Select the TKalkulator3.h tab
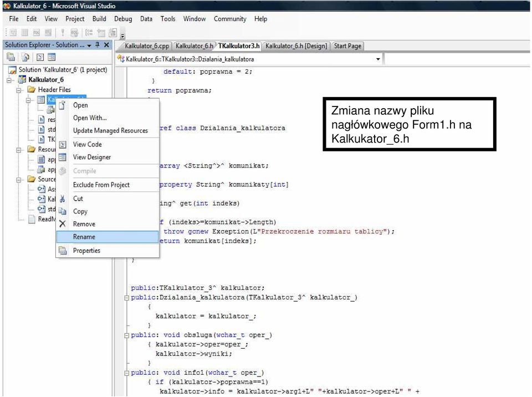The image size is (532, 397). point(239,46)
